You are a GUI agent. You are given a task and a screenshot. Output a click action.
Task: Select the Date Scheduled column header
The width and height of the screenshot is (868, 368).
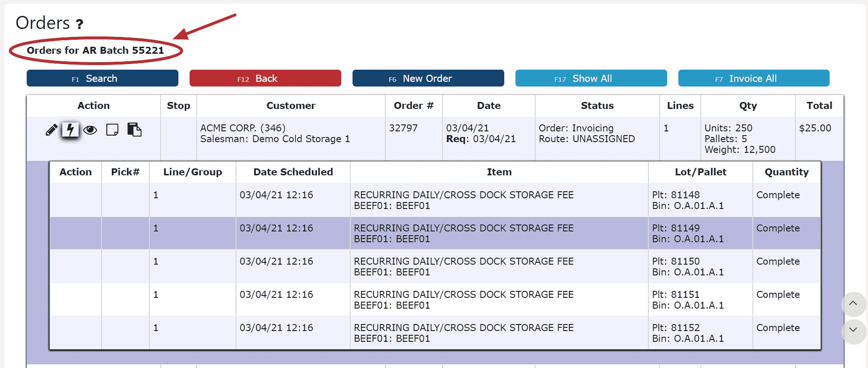coord(293,172)
